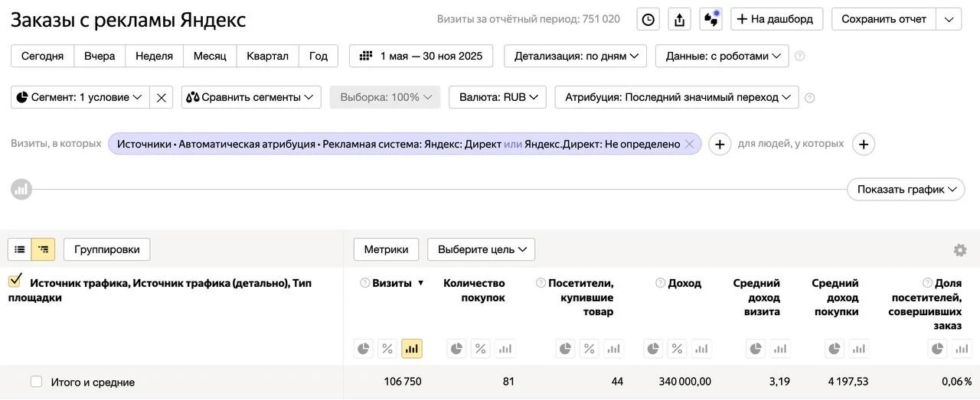Image resolution: width=980 pixels, height=400 pixels.
Task: Click the export/share report icon
Action: pos(679,19)
